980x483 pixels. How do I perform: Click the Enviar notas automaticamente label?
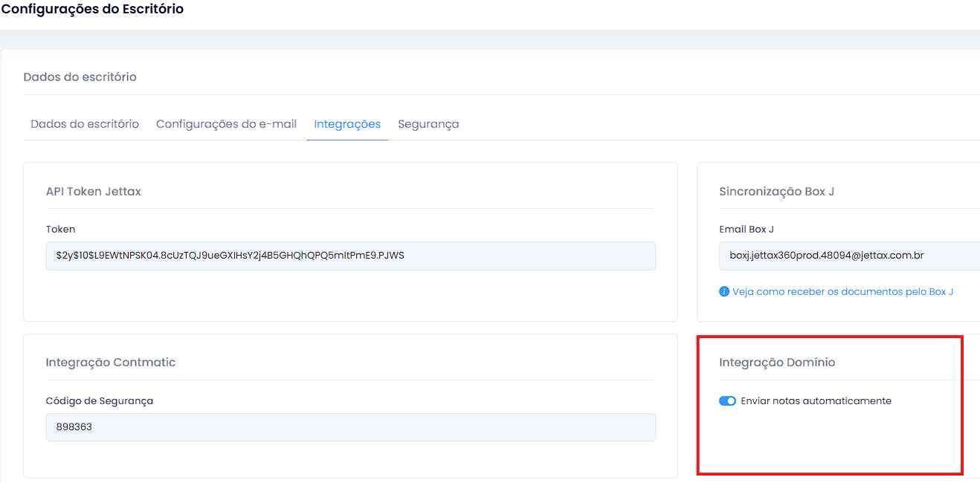[x=816, y=401]
